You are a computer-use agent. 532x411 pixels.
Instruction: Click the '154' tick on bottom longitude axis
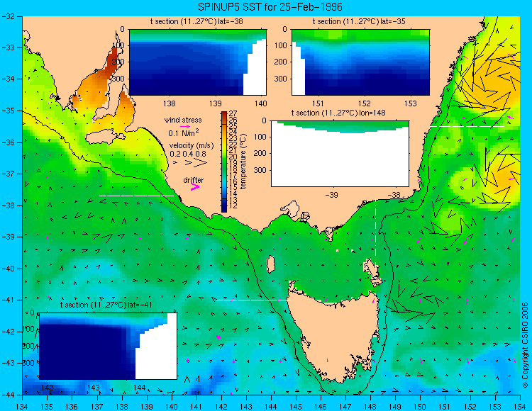520,406
